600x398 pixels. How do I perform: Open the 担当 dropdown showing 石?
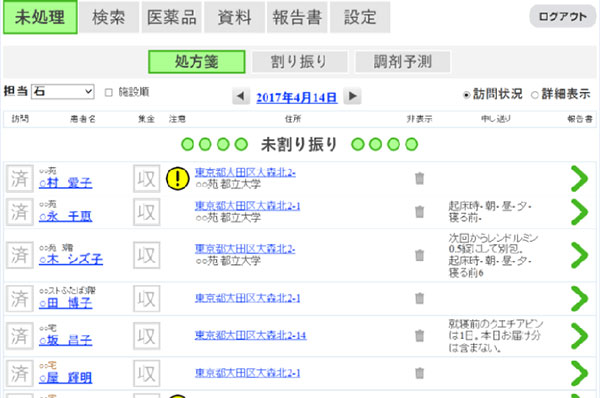[x=63, y=91]
